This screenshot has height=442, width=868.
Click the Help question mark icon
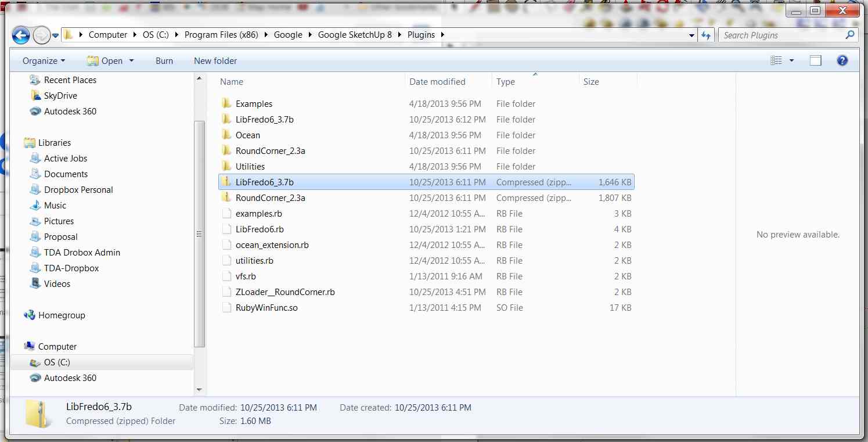pos(842,60)
